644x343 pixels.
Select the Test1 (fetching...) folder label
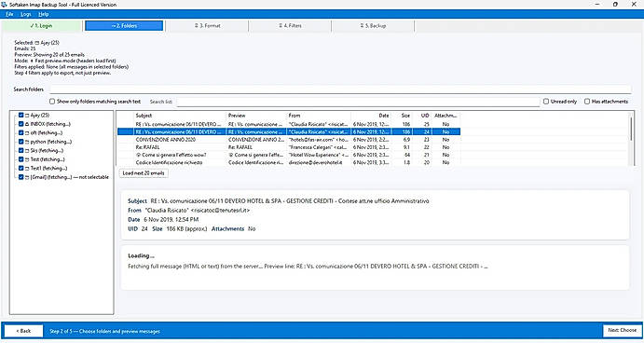pos(48,169)
